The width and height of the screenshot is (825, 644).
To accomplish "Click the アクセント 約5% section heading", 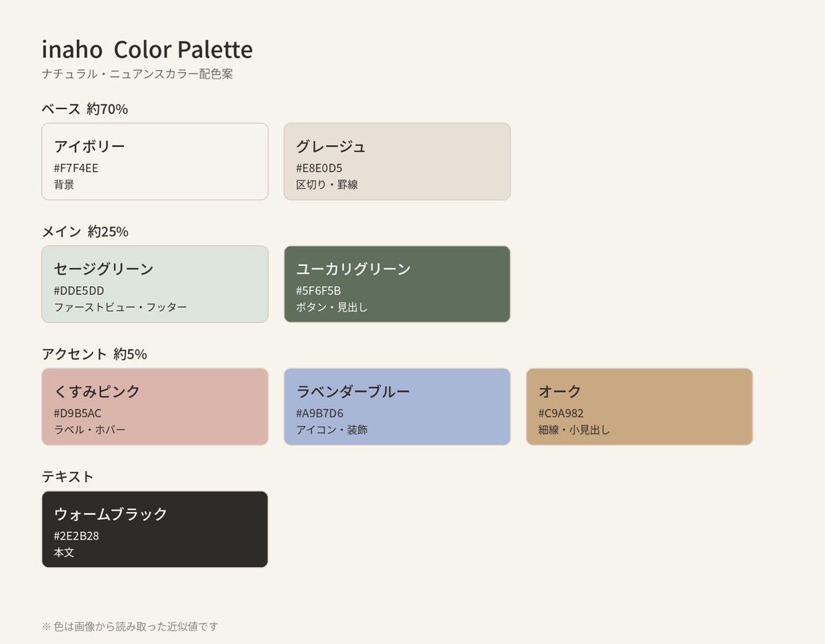I will point(95,355).
